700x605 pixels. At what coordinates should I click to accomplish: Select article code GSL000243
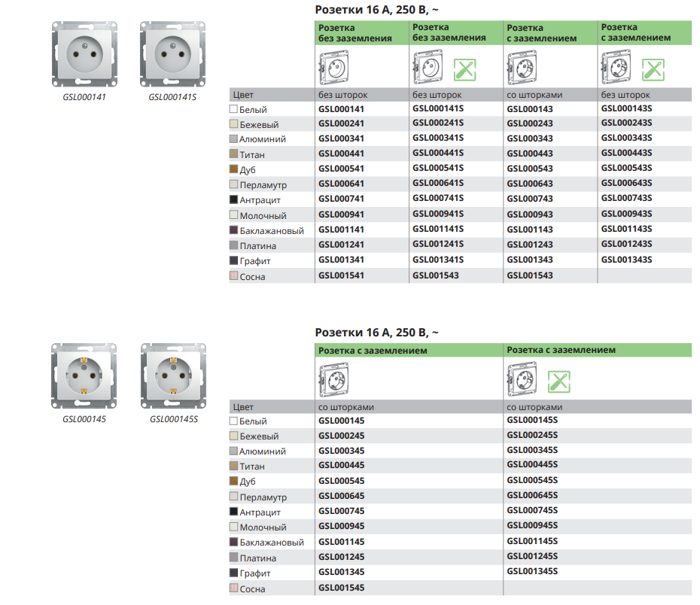tap(529, 123)
